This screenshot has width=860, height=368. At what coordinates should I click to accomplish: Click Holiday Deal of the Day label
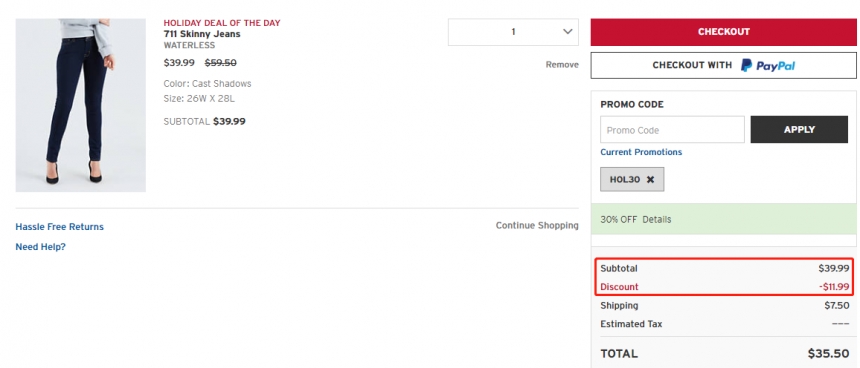pos(222,23)
